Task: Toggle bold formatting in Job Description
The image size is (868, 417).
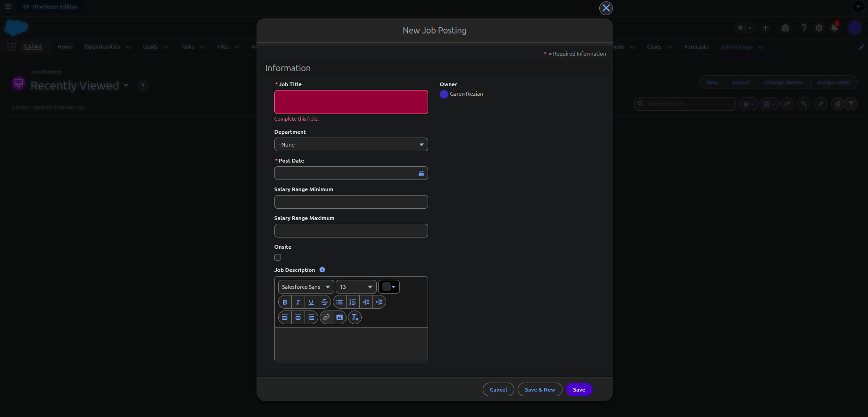Action: [x=285, y=302]
